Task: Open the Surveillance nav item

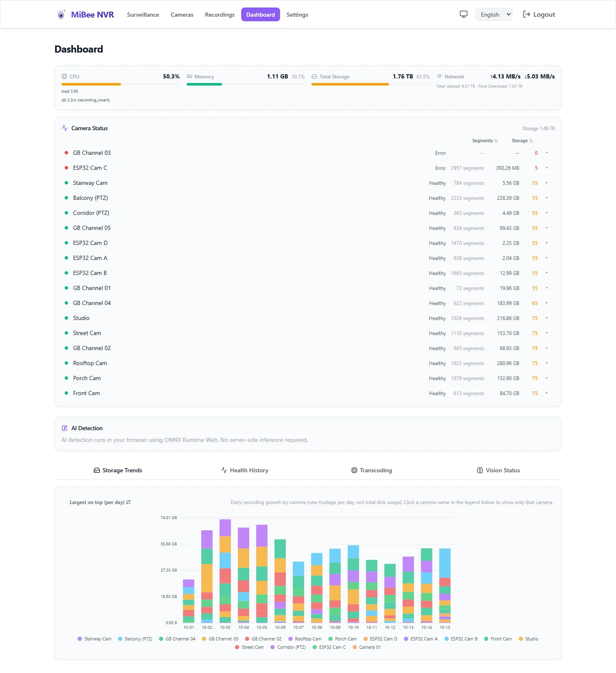Action: click(x=143, y=15)
